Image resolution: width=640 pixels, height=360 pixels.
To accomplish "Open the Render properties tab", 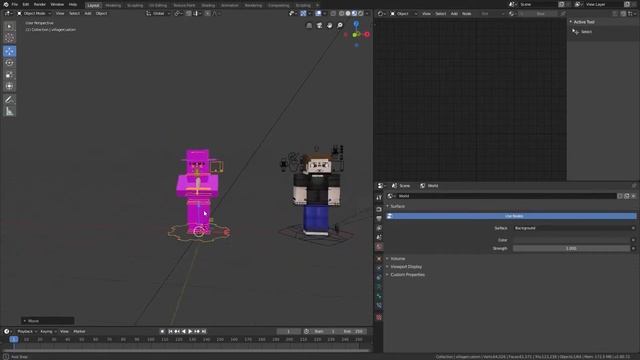I will tap(379, 209).
